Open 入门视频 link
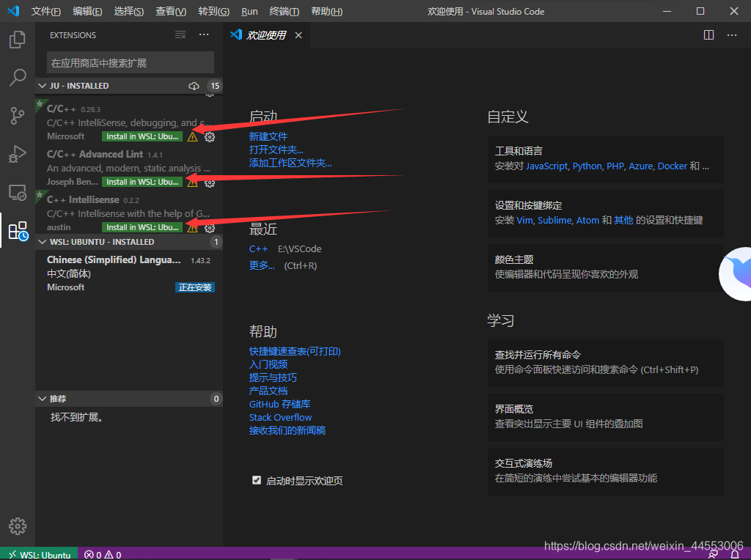Image resolution: width=751 pixels, height=560 pixels. 268,364
